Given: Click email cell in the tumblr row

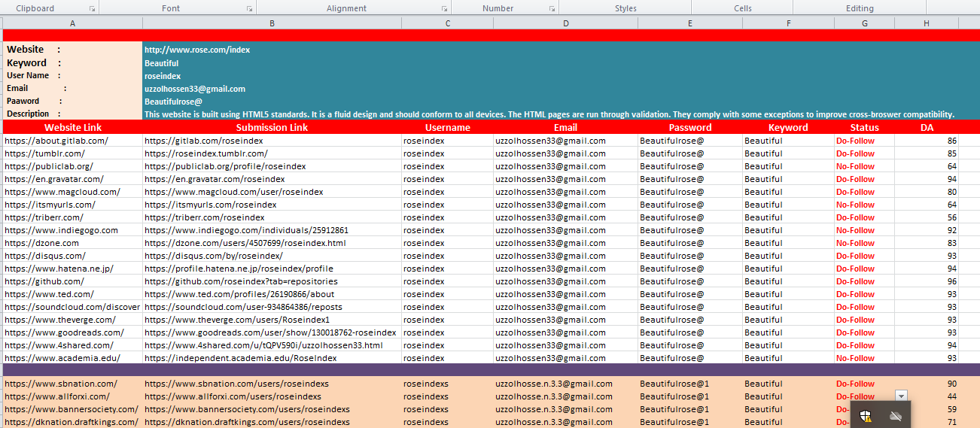Looking at the screenshot, I should click(565, 153).
